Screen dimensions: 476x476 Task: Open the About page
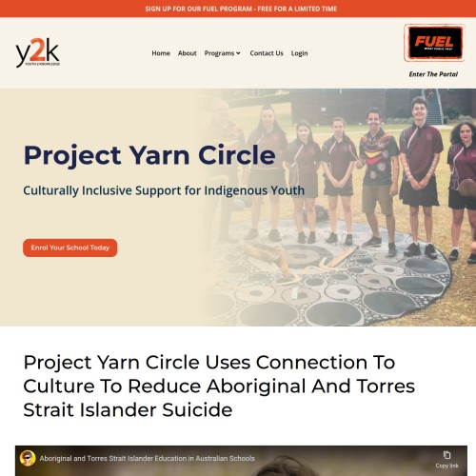click(188, 53)
